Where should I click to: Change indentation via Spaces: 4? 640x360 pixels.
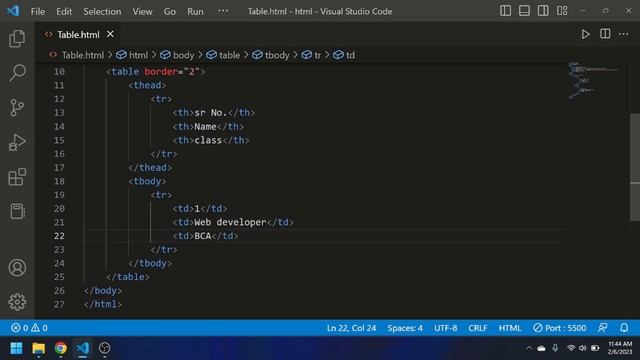pos(405,328)
